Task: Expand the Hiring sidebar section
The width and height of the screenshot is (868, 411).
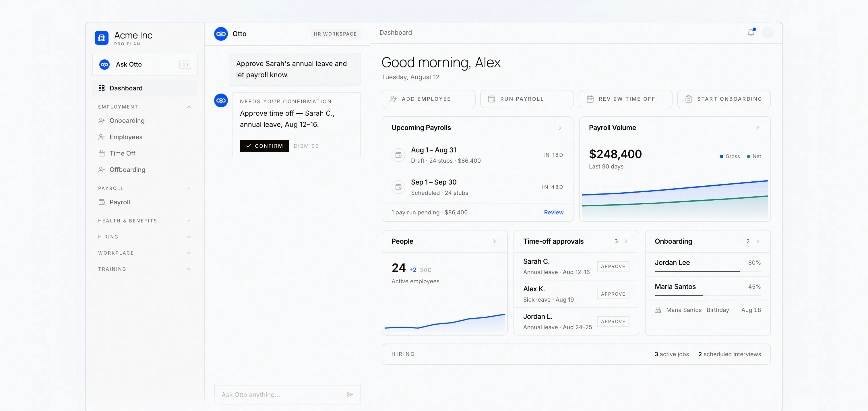Action: (x=189, y=237)
